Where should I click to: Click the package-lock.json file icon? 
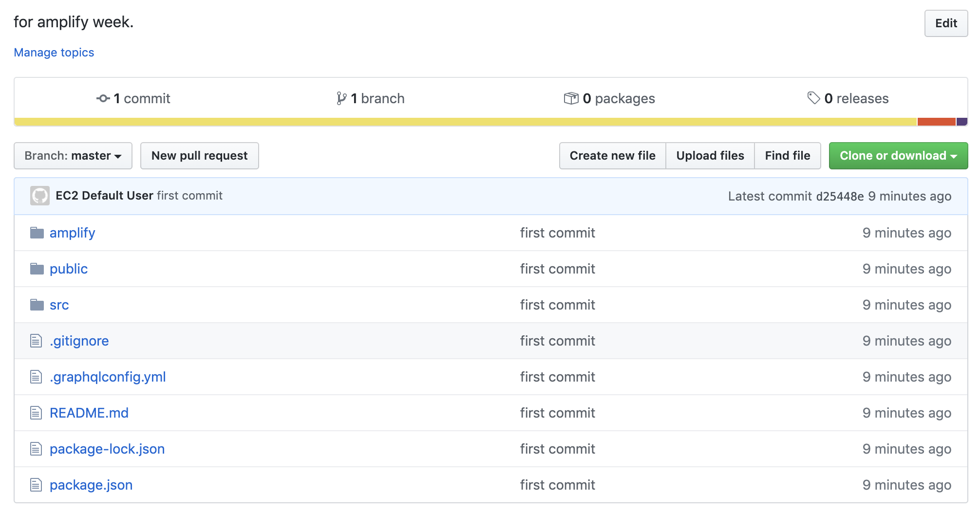click(x=36, y=449)
